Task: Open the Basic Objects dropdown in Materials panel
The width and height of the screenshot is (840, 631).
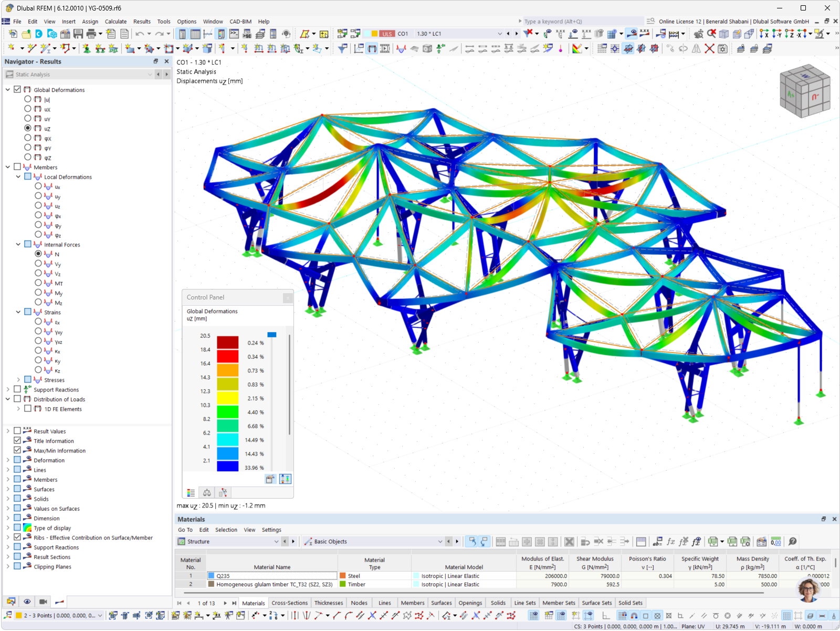Action: pos(440,541)
